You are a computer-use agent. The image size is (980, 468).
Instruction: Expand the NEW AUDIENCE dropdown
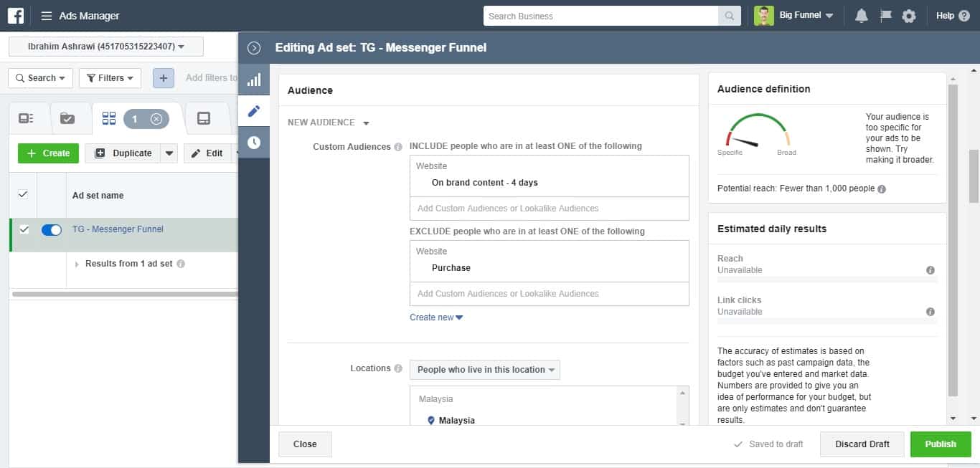pos(329,123)
